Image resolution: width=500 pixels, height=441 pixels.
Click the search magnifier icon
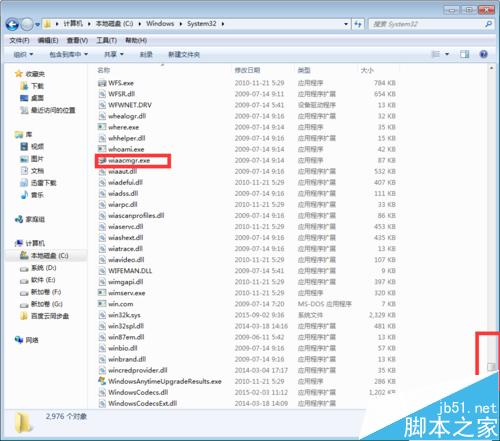(x=488, y=24)
